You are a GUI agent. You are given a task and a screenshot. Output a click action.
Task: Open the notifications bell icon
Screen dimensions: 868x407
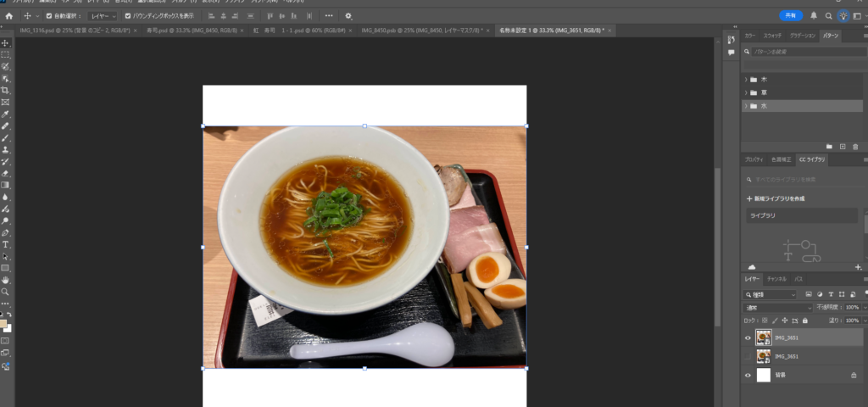point(814,15)
